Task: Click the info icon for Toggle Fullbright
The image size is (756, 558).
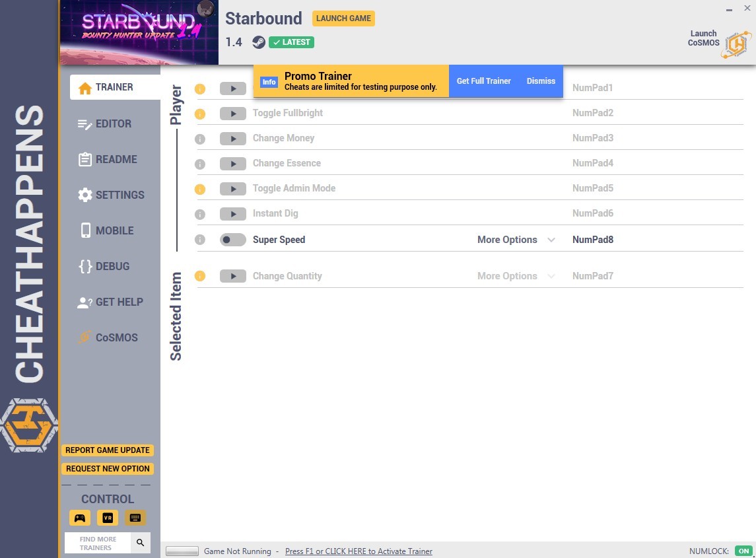Action: 199,114
